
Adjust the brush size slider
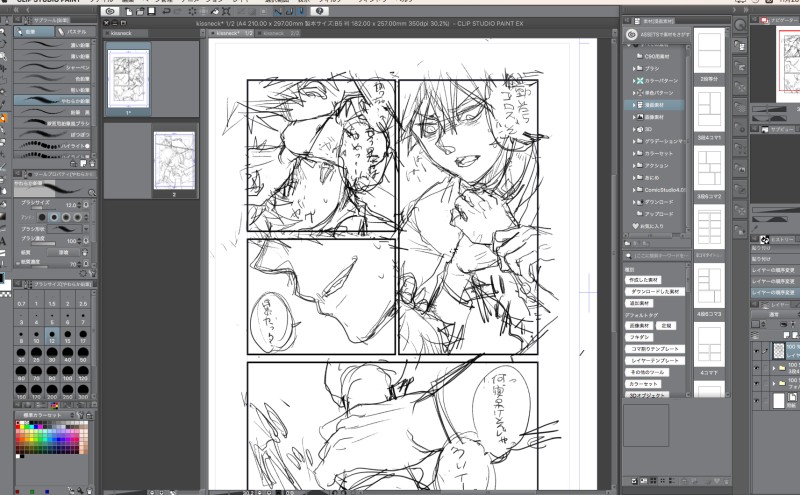(46, 208)
